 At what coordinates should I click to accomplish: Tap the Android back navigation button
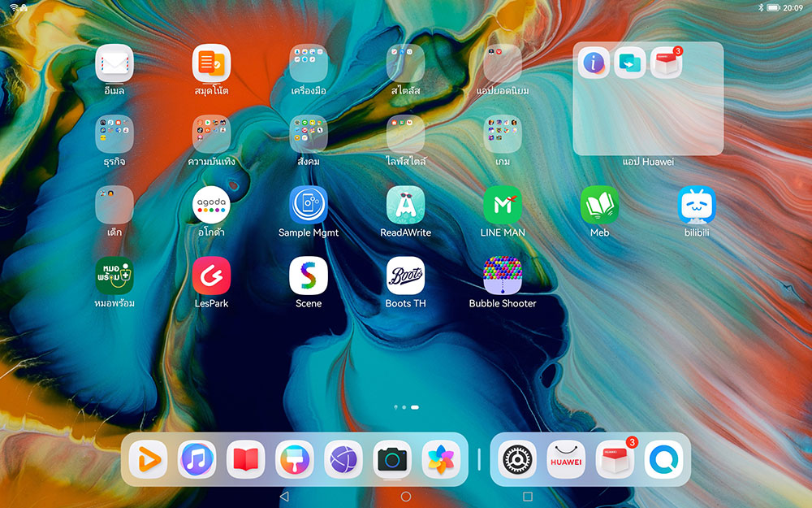(283, 496)
